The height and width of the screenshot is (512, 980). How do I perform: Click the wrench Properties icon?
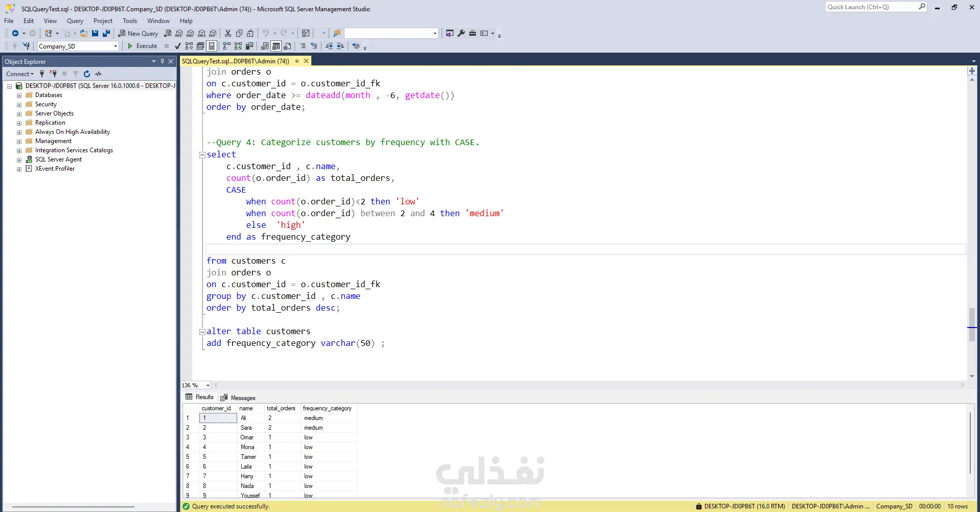tap(461, 33)
